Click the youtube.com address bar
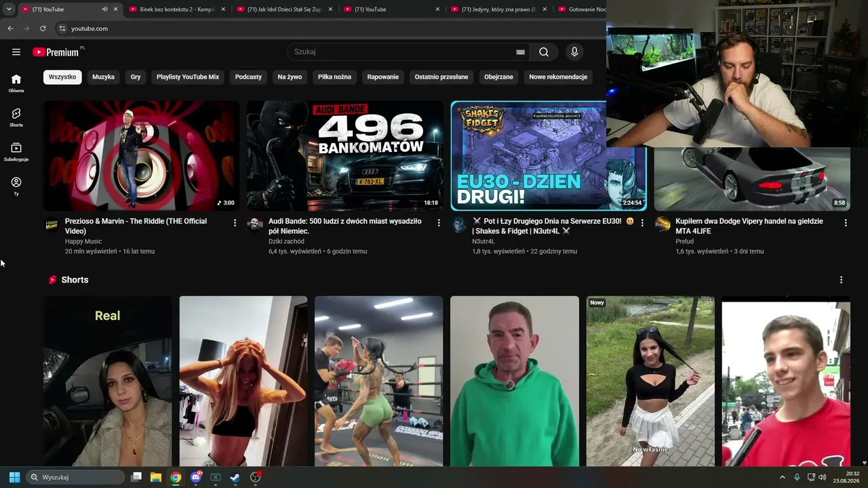Viewport: 868px width, 488px height. 325,28
